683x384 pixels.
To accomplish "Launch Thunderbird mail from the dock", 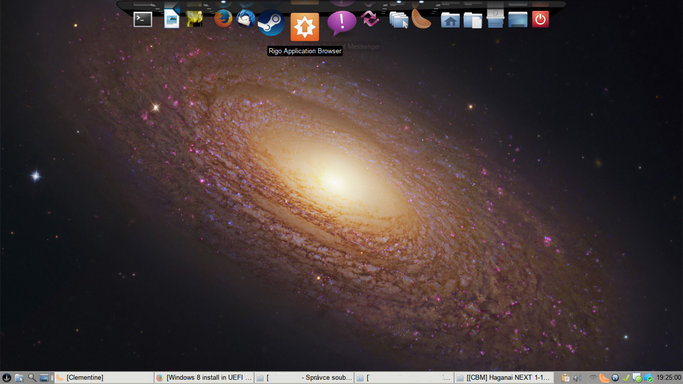I will 246,19.
